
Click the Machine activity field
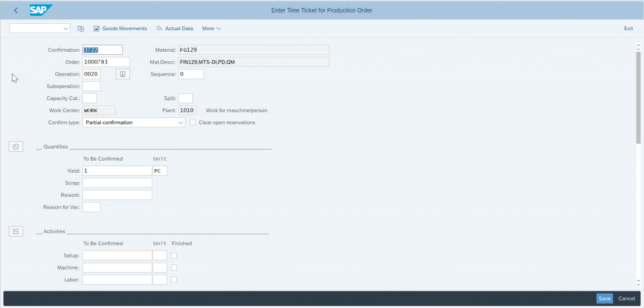point(118,268)
